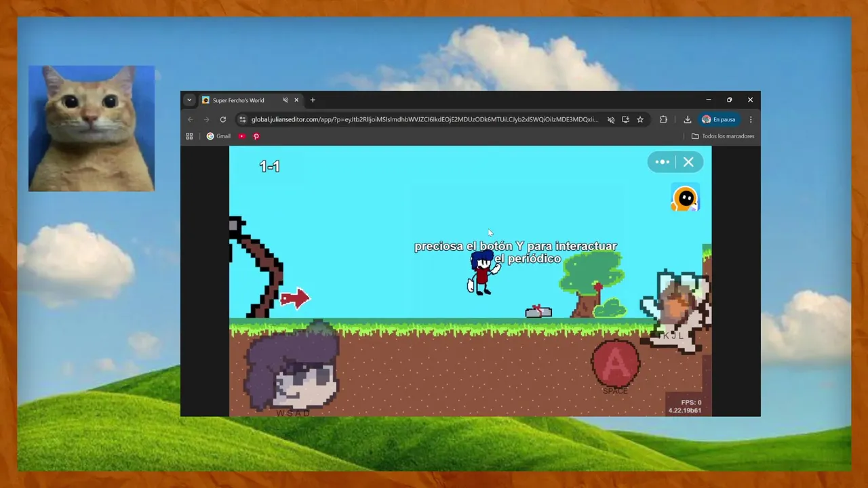
Task: Click the 1-1 level indicator
Action: tap(269, 167)
